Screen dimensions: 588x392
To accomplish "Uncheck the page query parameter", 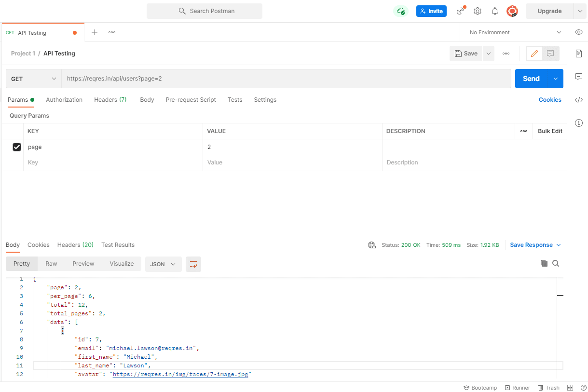I will pos(17,147).
